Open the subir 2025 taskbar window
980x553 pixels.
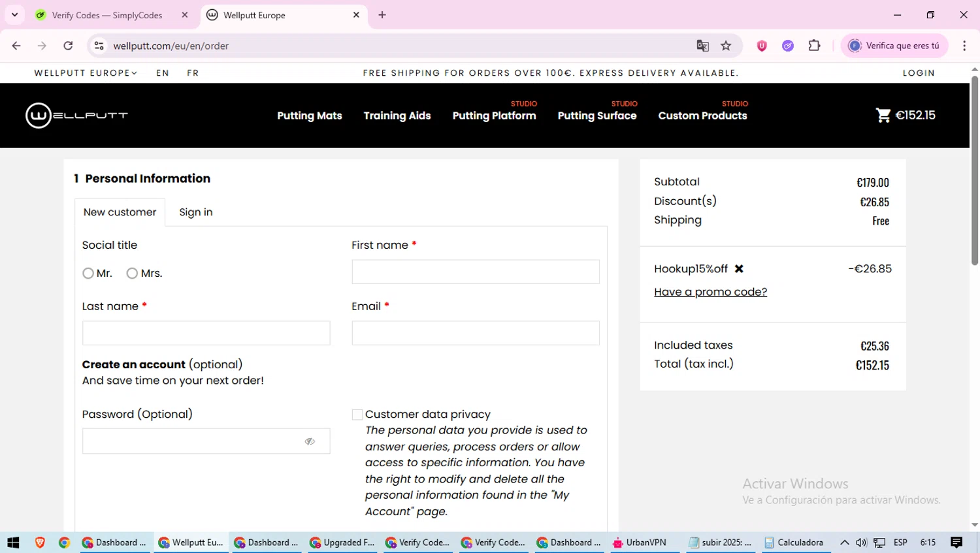721,543
